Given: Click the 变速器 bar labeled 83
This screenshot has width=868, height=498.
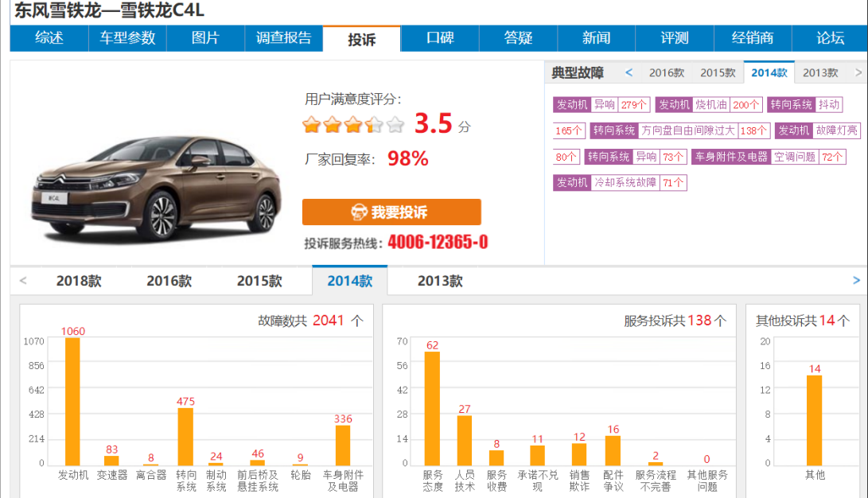Looking at the screenshot, I should (112, 461).
